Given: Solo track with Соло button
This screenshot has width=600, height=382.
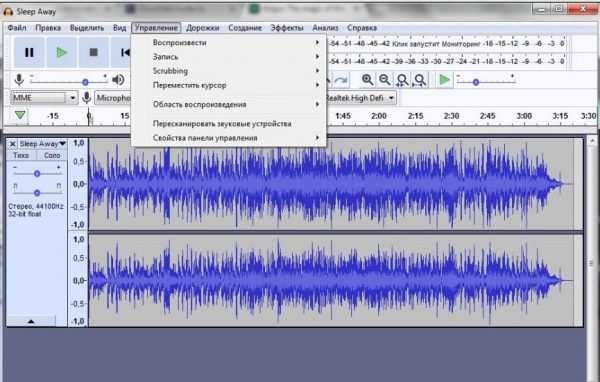Looking at the screenshot, I should point(52,155).
